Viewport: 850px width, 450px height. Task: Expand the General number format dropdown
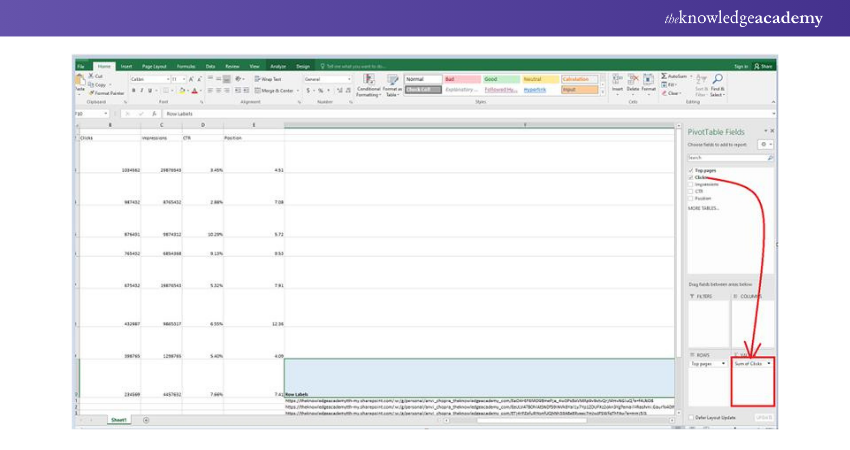coord(349,78)
